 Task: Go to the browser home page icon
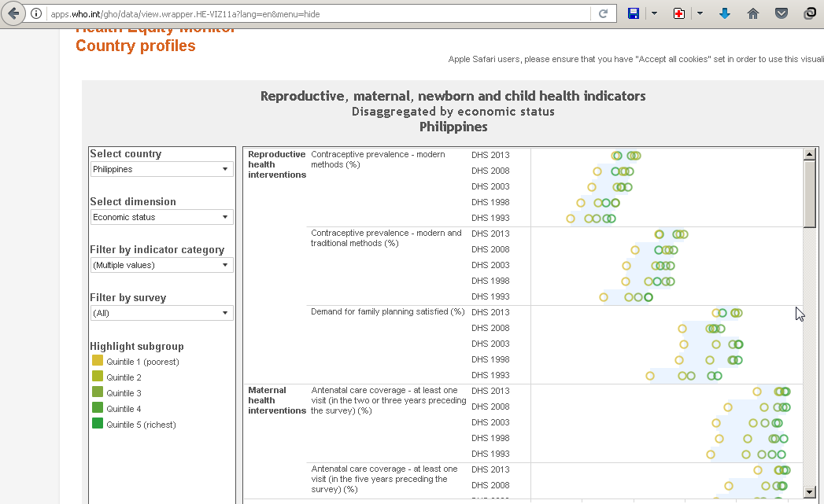753,13
